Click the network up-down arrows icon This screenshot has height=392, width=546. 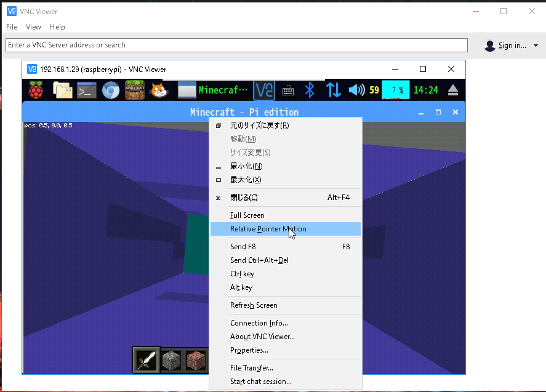[x=333, y=90]
